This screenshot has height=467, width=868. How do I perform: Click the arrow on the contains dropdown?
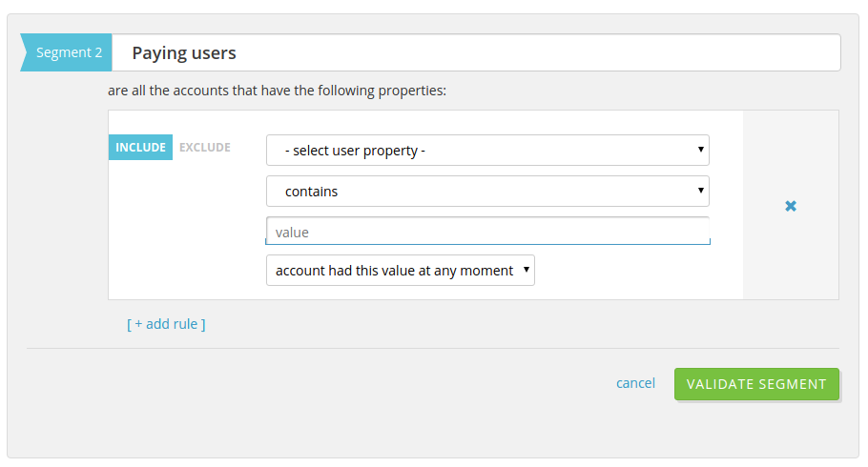coord(701,191)
